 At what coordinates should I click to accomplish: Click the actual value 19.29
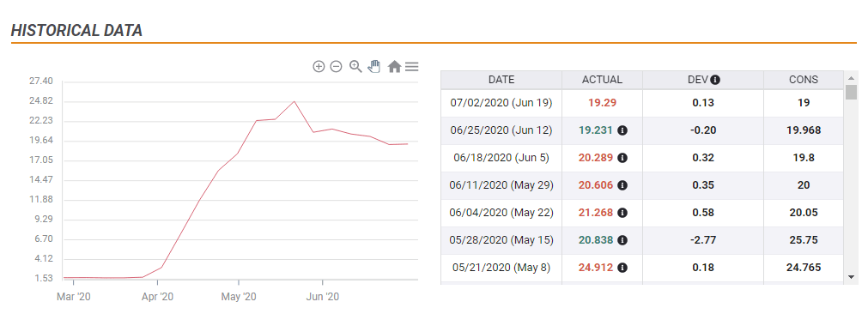pyautogui.click(x=603, y=103)
